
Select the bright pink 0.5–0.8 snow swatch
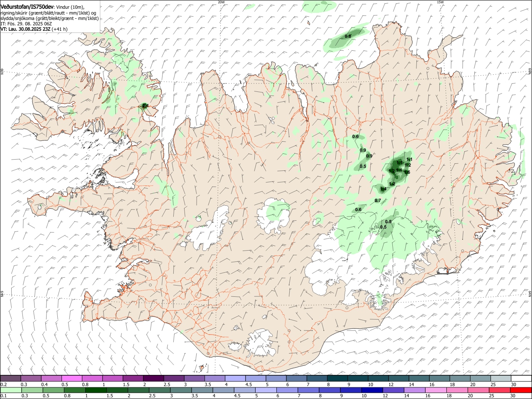click(x=72, y=379)
